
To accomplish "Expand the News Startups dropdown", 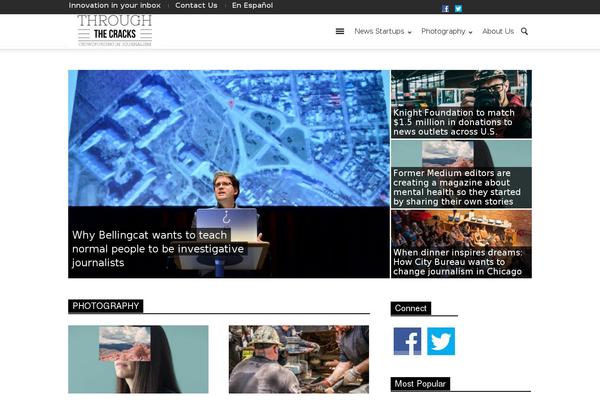I will coord(383,31).
